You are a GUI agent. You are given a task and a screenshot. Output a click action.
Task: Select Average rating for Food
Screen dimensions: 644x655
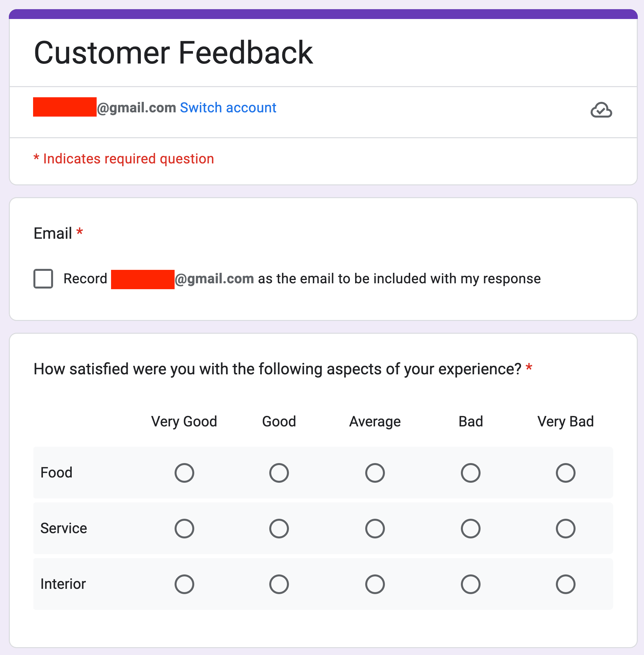pos(375,473)
